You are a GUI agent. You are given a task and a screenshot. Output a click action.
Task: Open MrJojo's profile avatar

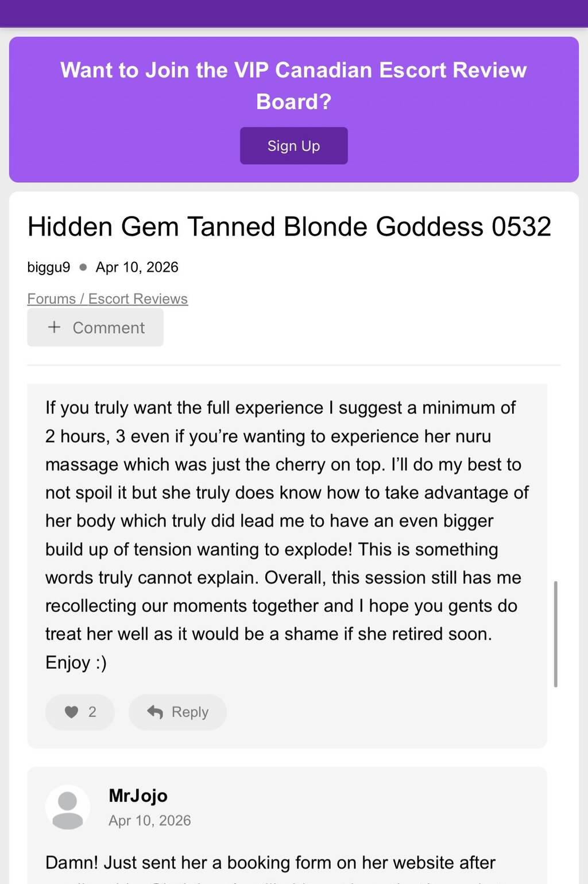(68, 807)
